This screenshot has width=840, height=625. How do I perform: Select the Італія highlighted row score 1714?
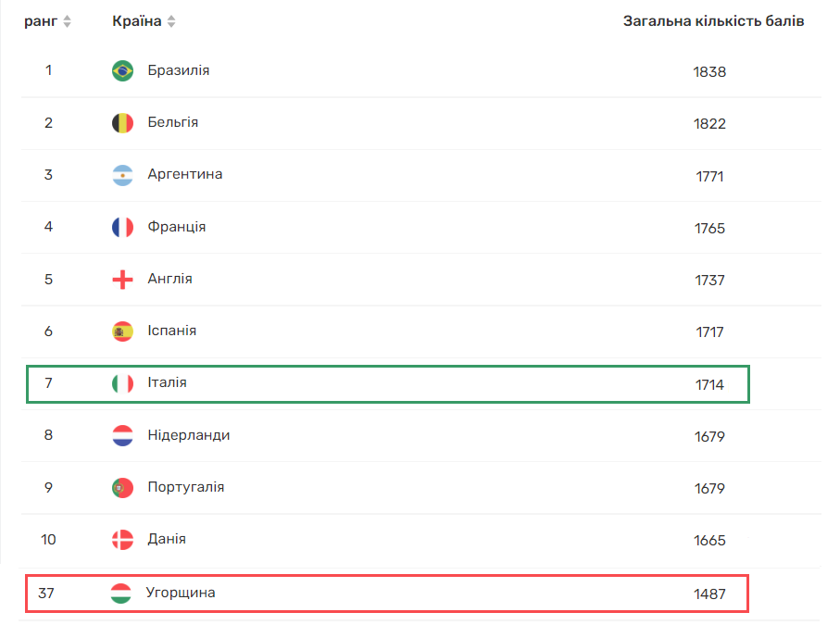tap(709, 384)
